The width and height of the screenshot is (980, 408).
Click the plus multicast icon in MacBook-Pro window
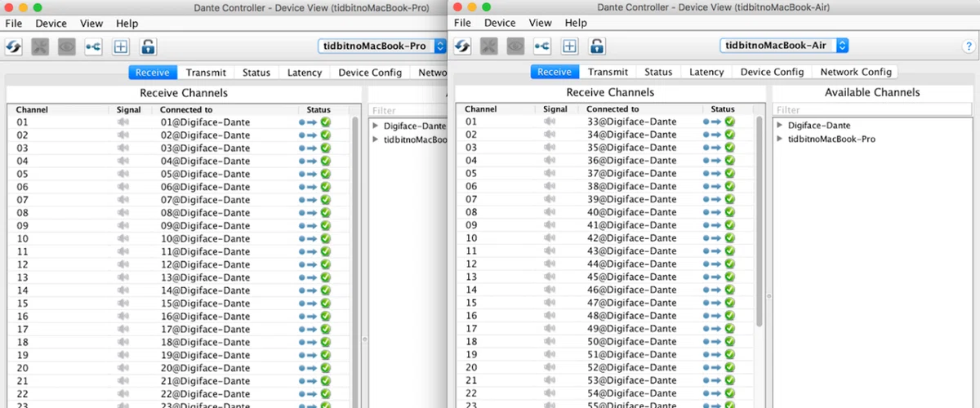(x=121, y=47)
